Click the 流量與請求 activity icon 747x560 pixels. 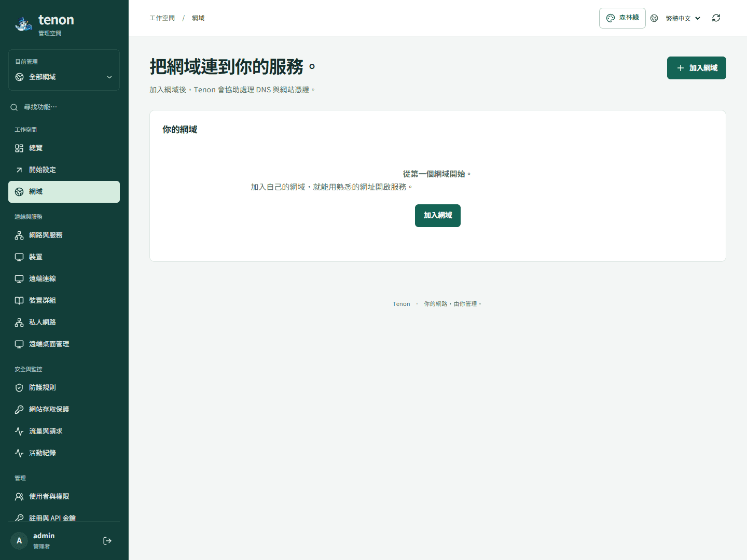tap(19, 431)
